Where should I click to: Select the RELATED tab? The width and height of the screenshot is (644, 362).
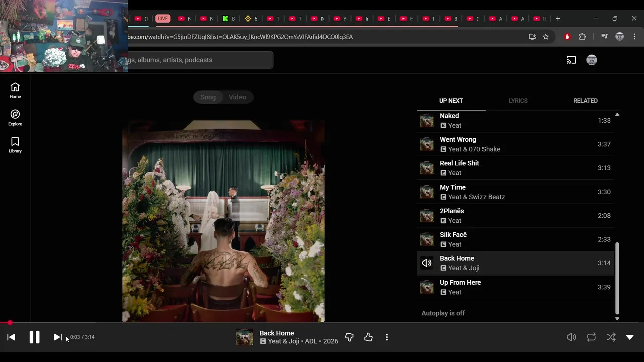click(585, 101)
